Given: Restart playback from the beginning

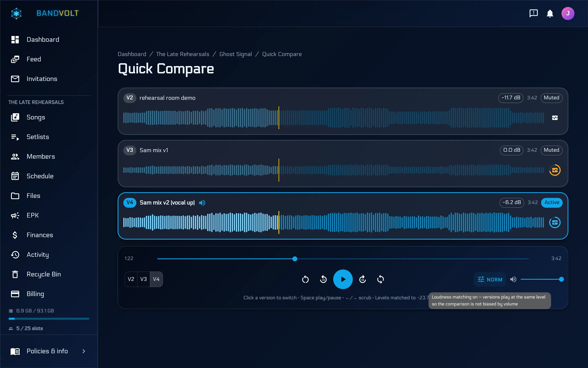Looking at the screenshot, I should click(305, 279).
